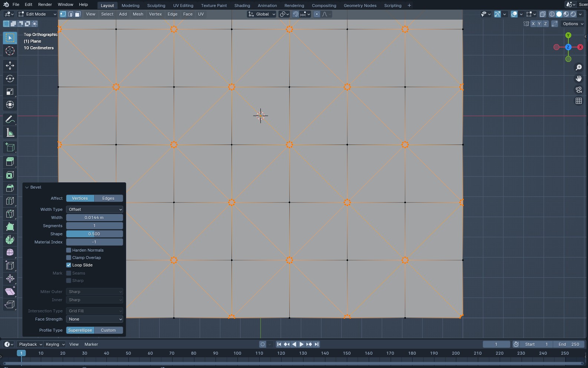Activate the Annotate pencil tool
This screenshot has width=588, height=368.
pyautogui.click(x=10, y=119)
